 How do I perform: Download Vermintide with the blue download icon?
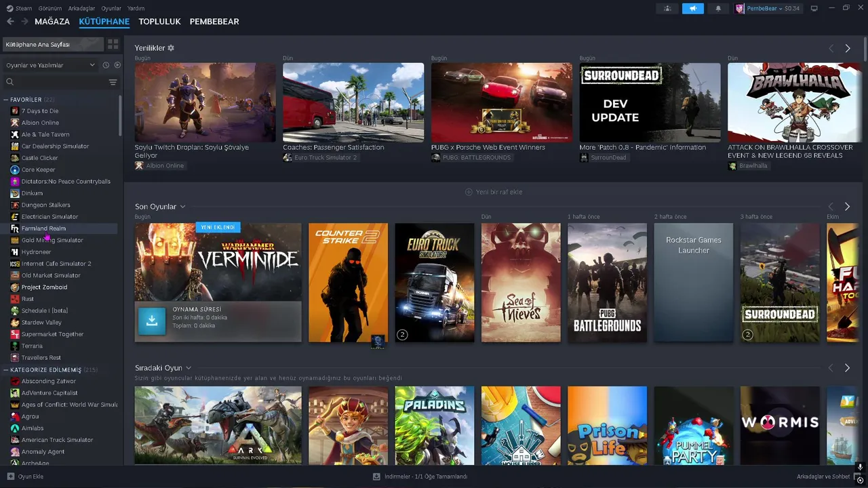coord(152,321)
